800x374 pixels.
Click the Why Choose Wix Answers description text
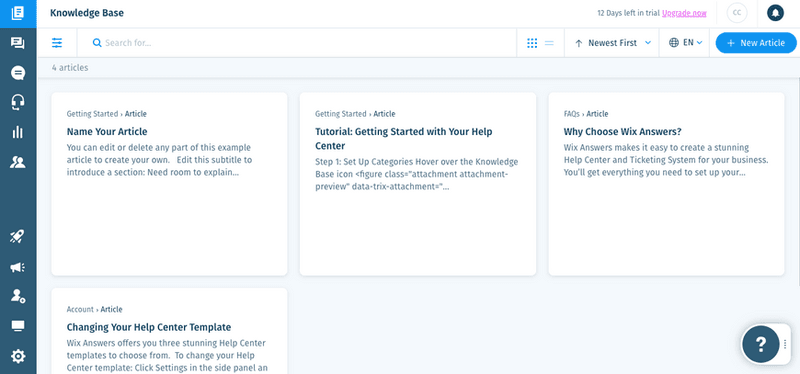(666, 160)
